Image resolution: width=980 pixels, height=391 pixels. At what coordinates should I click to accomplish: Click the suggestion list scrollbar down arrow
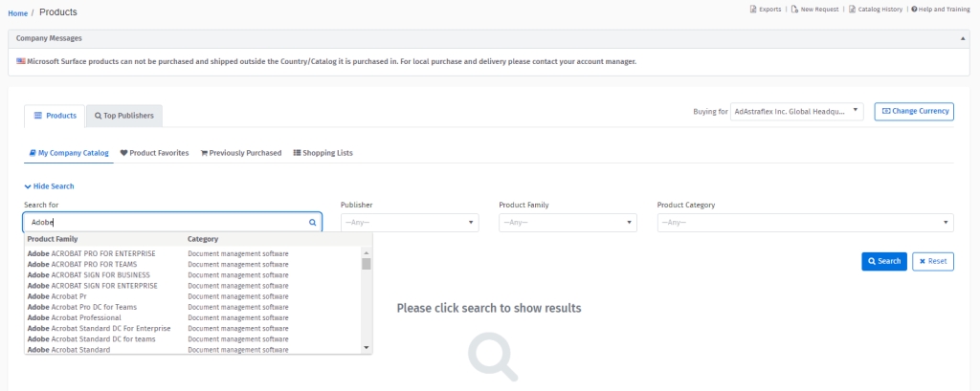(366, 347)
